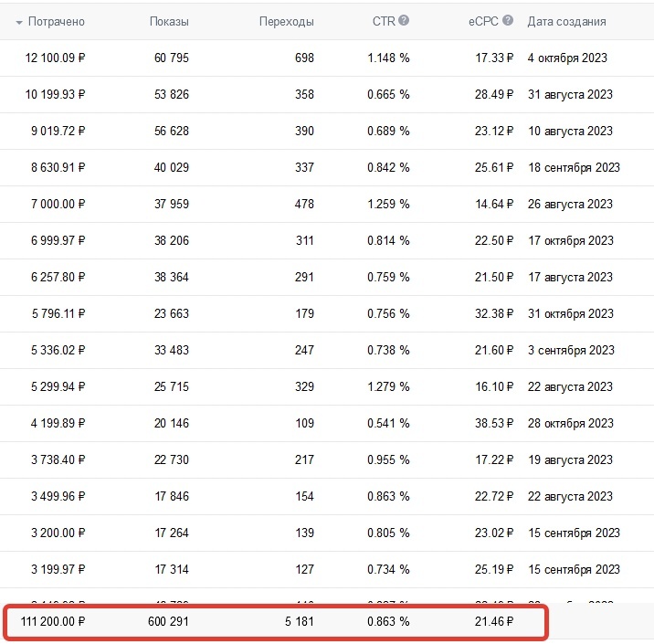
Task: Select eCPC value 17.33 ₽
Action: (x=494, y=58)
